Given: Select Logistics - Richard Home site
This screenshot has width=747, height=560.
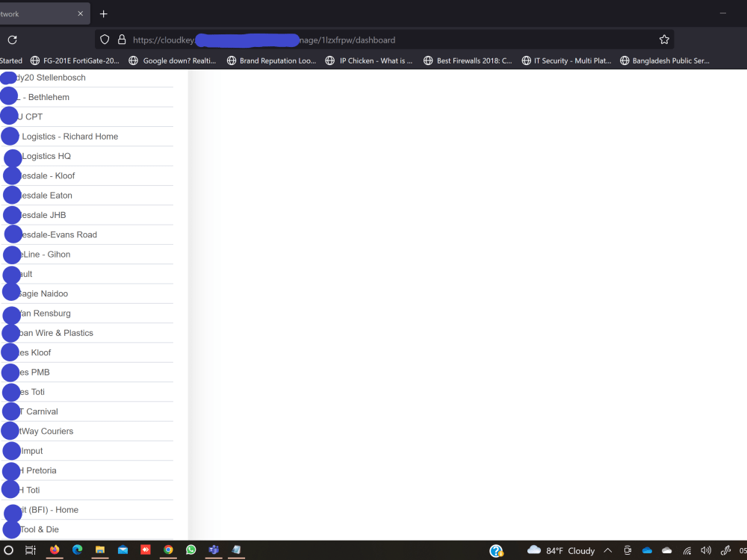Looking at the screenshot, I should point(87,137).
